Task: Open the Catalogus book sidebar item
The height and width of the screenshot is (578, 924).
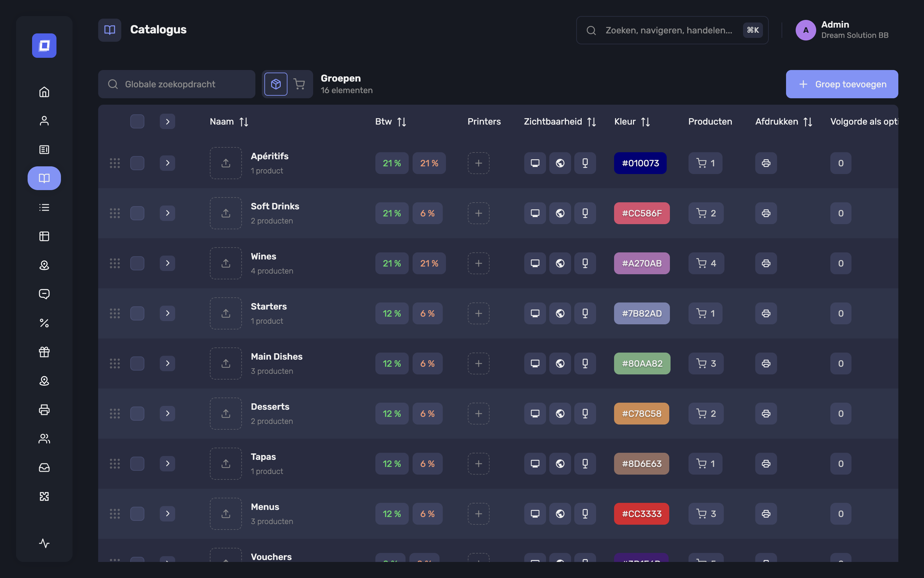Action: (x=44, y=178)
